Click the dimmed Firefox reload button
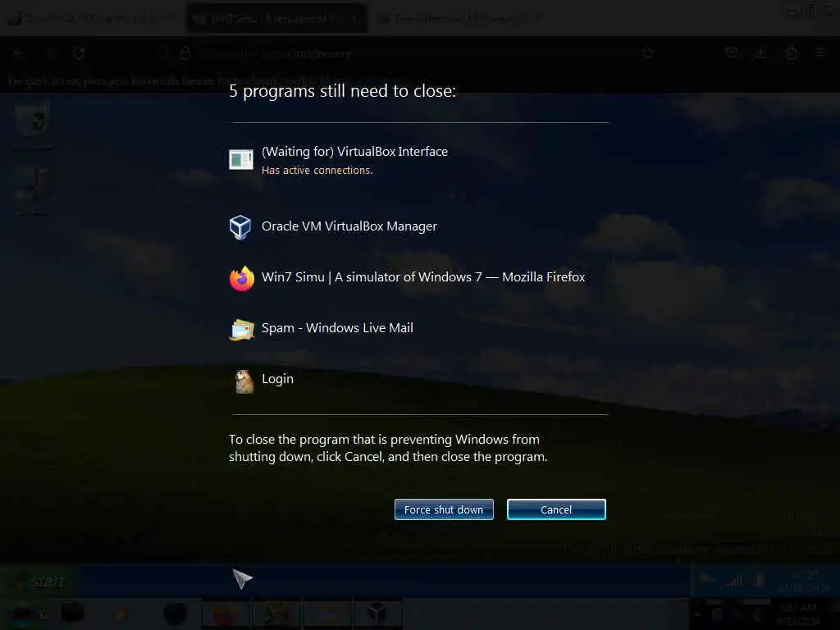The height and width of the screenshot is (630, 840). 80,53
